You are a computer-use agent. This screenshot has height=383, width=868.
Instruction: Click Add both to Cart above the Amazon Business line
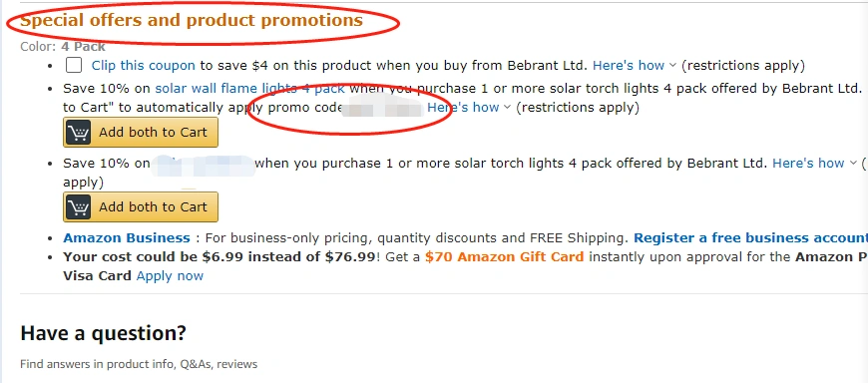(141, 207)
